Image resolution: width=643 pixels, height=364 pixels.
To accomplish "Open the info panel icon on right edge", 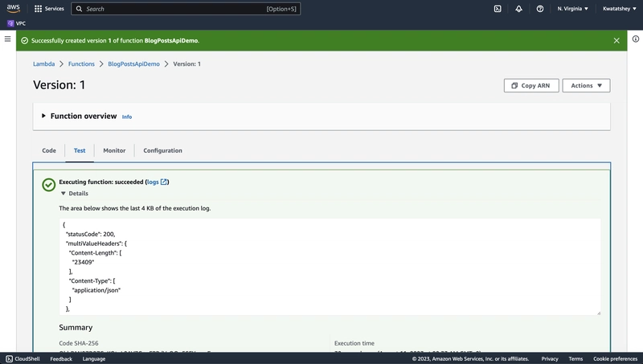I will [x=636, y=39].
